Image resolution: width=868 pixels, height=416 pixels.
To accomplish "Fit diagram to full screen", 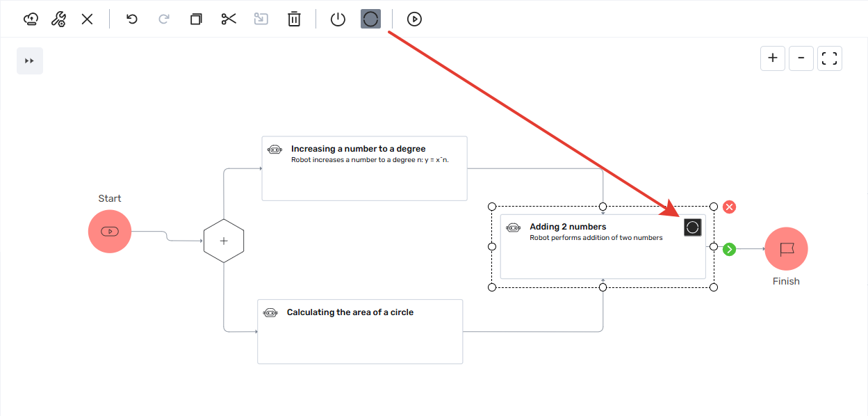I will click(830, 58).
